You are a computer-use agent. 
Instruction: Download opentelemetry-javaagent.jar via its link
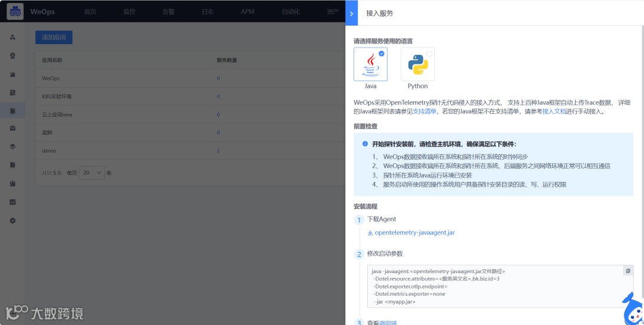click(414, 233)
